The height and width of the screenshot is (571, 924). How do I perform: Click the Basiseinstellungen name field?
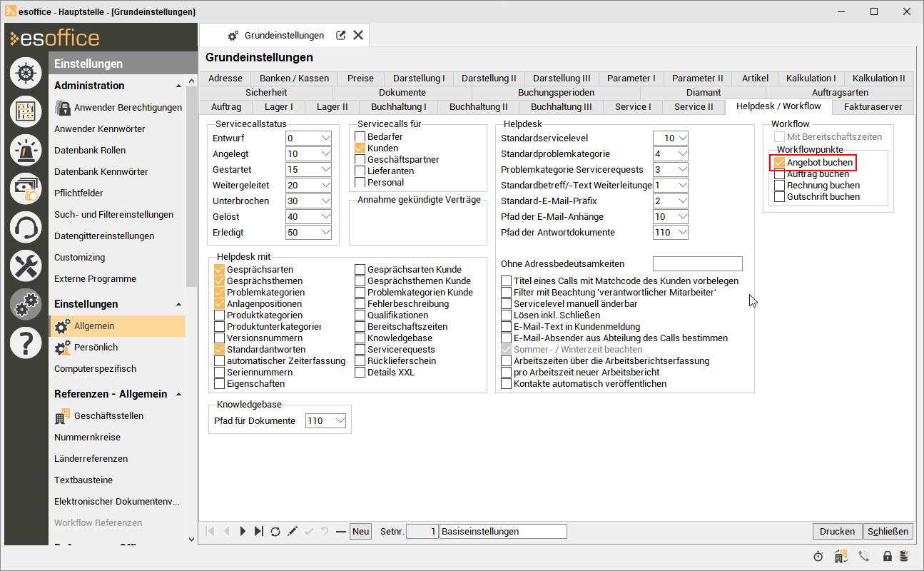pyautogui.click(x=503, y=532)
